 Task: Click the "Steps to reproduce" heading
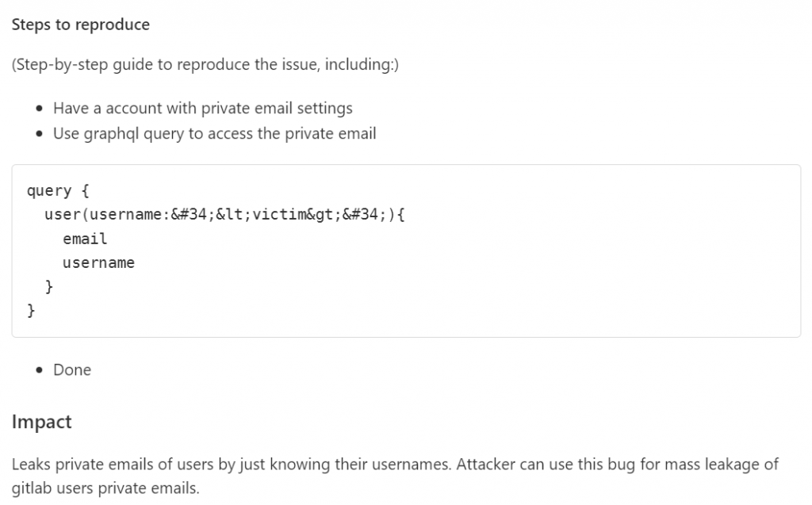pyautogui.click(x=80, y=25)
